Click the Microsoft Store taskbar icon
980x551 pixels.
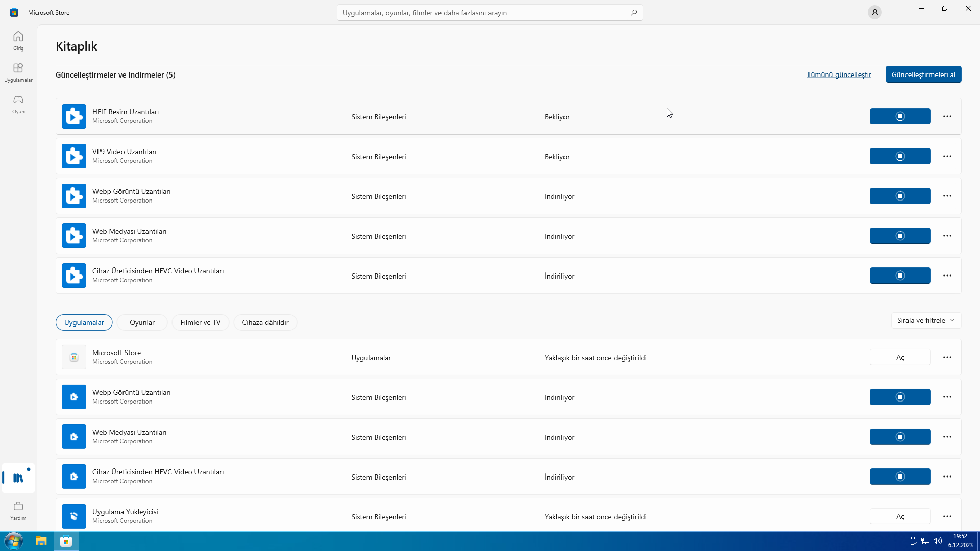click(66, 541)
